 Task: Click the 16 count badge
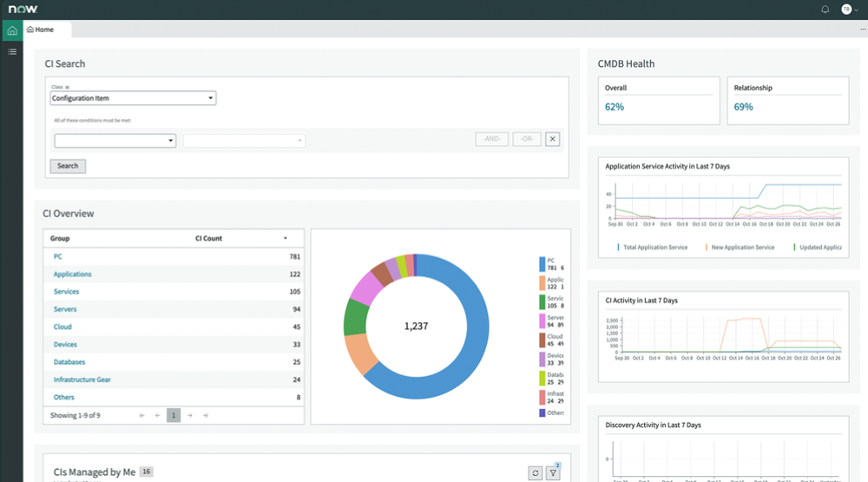pos(146,472)
